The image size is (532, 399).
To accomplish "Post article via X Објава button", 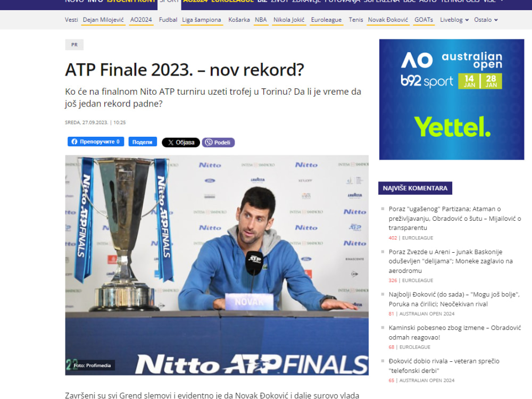I will coord(181,143).
